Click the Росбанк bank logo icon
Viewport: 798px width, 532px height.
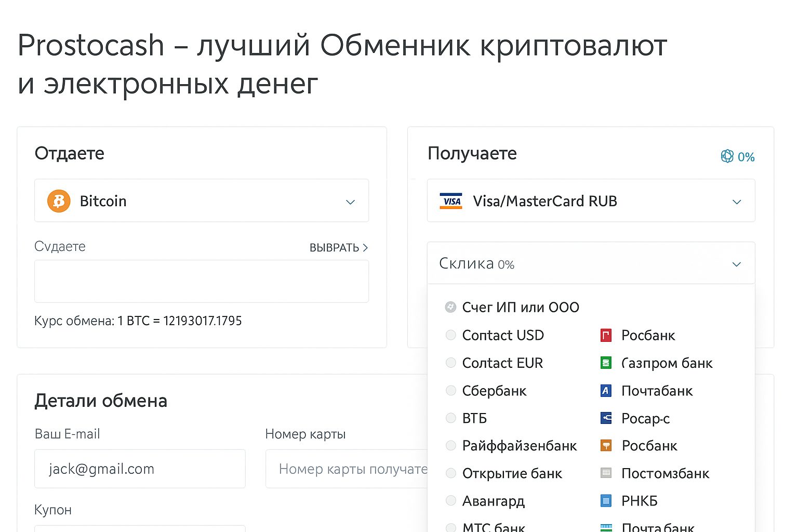[x=605, y=335]
